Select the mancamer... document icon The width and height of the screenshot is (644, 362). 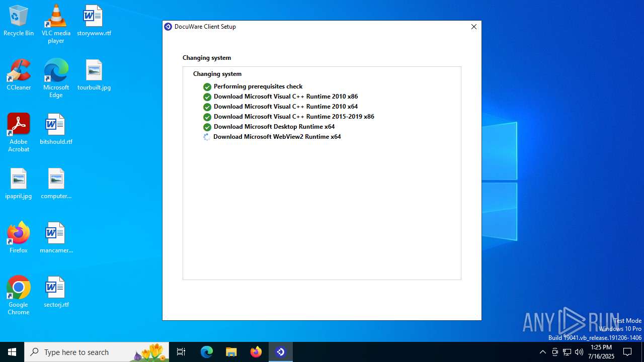click(56, 238)
